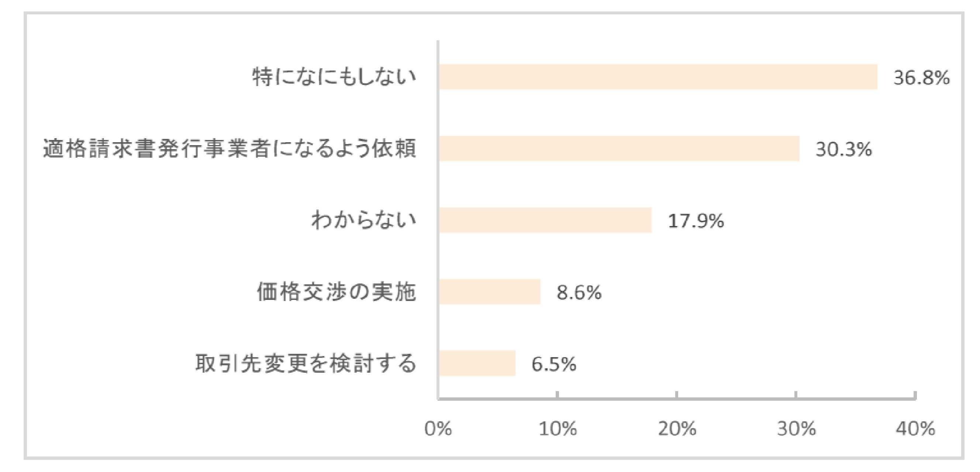Select the 40% axis tick label
Screen dimensions: 980x472
click(915, 429)
